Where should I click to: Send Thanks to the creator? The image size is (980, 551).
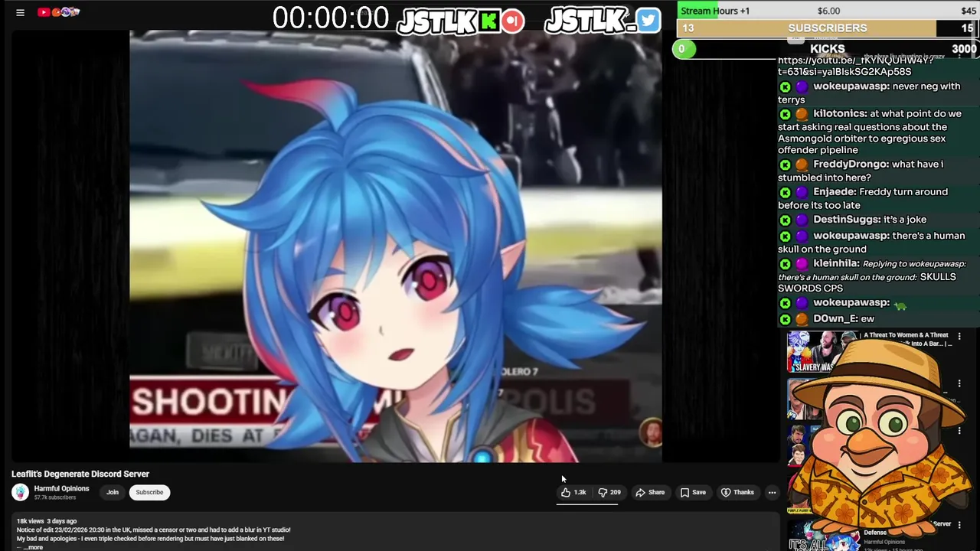click(738, 492)
